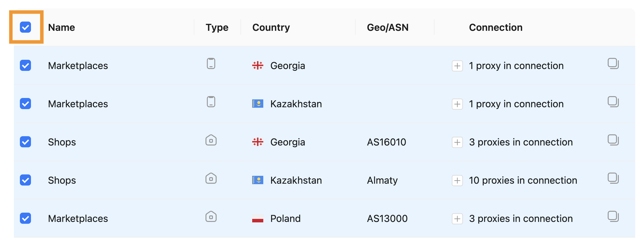Expand Kazakhstan's 1 proxy in connection
The image size is (644, 246).
coord(457,104)
